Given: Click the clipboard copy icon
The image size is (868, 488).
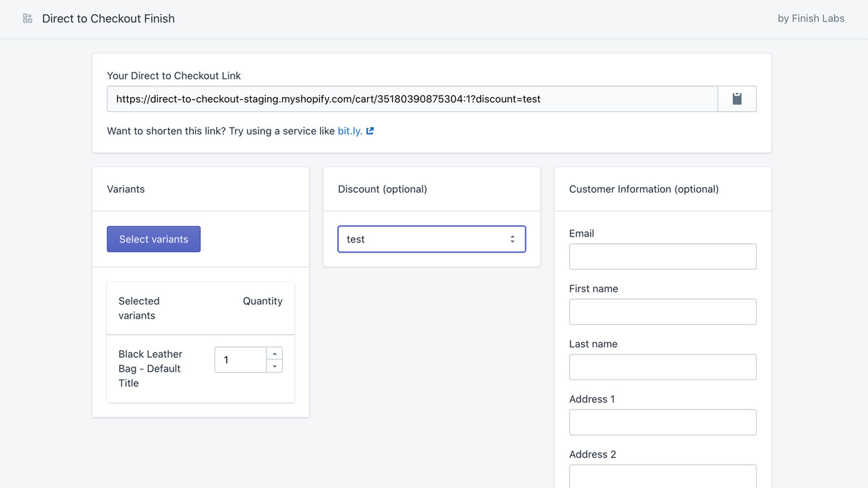Looking at the screenshot, I should pos(736,98).
